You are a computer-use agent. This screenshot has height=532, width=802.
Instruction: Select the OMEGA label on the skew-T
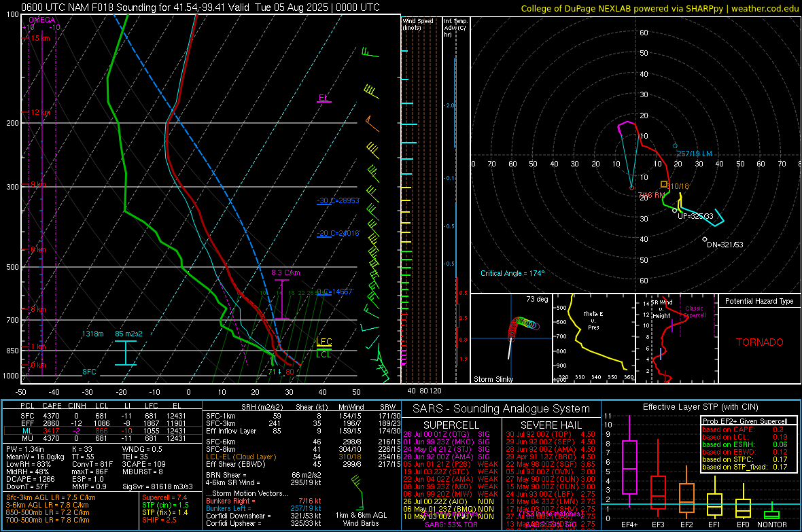pos(42,20)
